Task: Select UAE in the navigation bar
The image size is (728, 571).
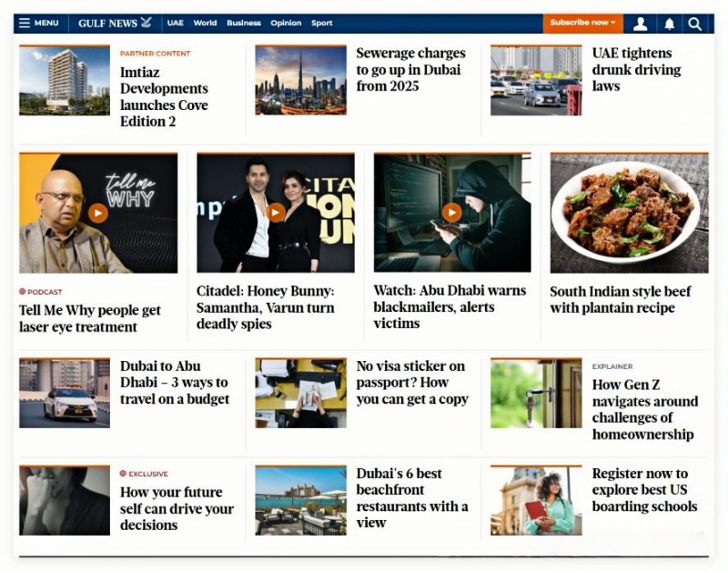Action: pos(175,23)
